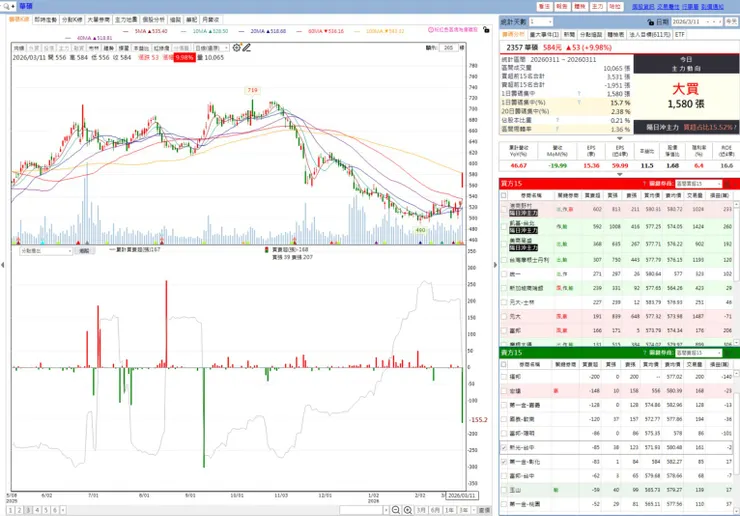Set chart range to 3月
This screenshot has width=740, height=516.
(420, 510)
